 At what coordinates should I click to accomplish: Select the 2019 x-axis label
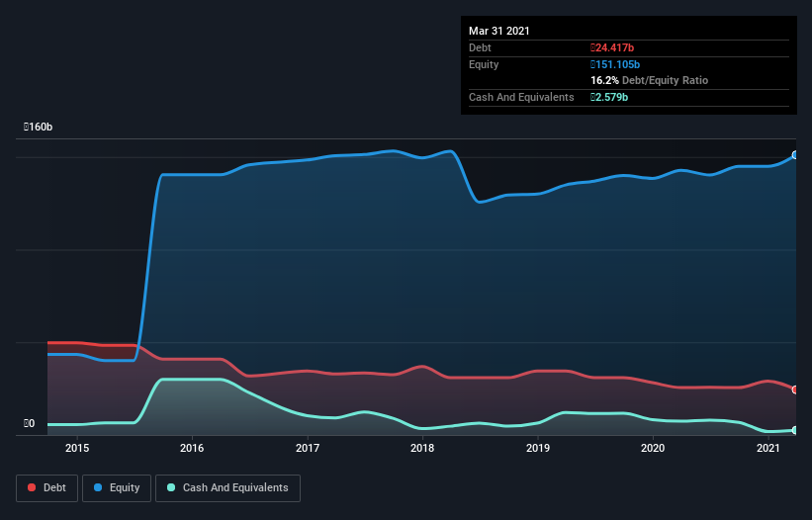[538, 448]
